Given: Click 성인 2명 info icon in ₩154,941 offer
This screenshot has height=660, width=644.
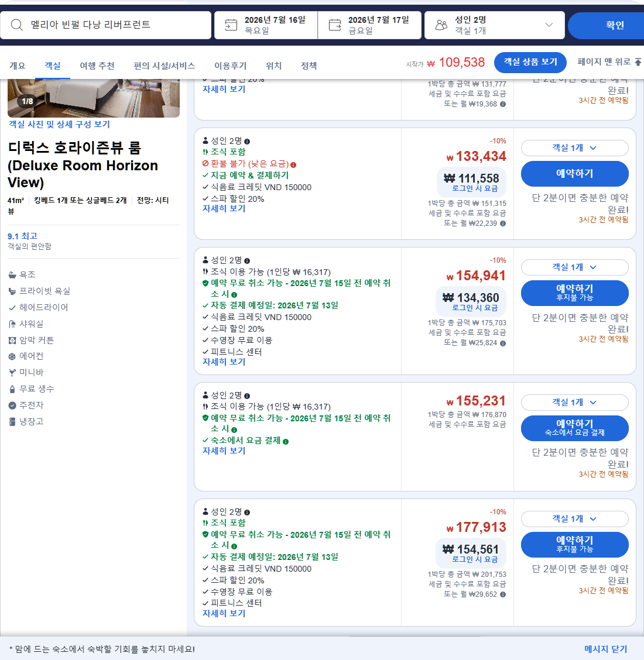Looking at the screenshot, I should [247, 261].
